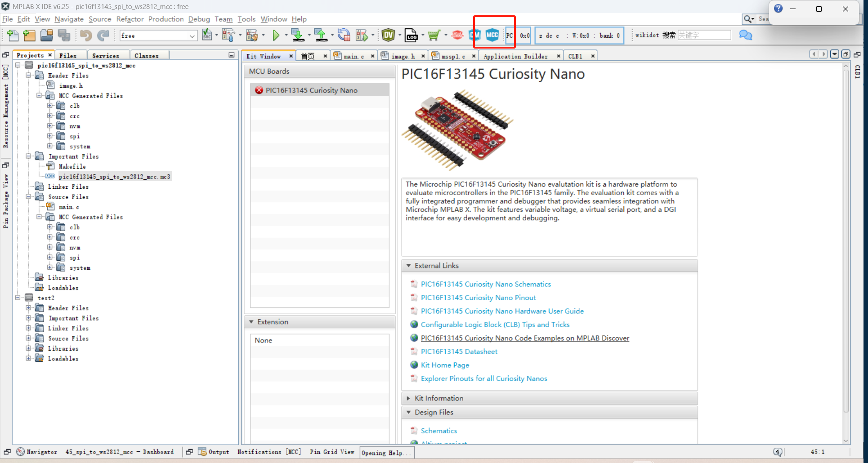Switch to the Files tab
This screenshot has height=463, width=868.
click(68, 55)
